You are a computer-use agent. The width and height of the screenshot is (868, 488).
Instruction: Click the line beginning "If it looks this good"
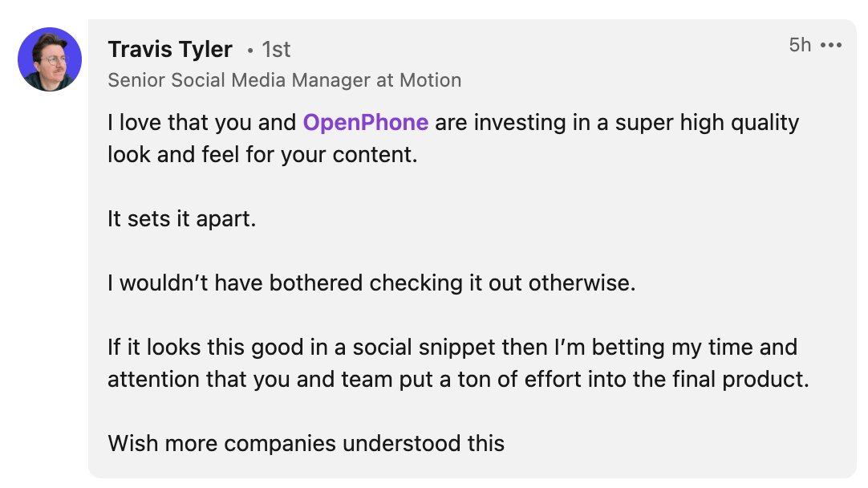[452, 348]
